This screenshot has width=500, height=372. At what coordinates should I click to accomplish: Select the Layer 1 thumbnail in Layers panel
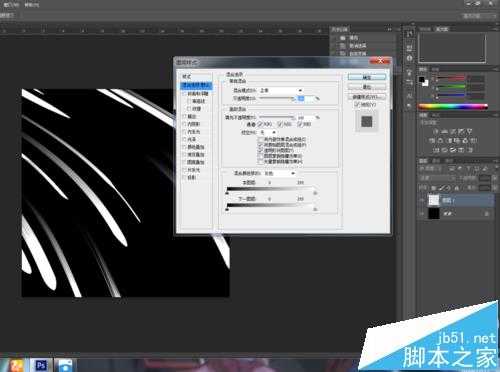click(434, 200)
